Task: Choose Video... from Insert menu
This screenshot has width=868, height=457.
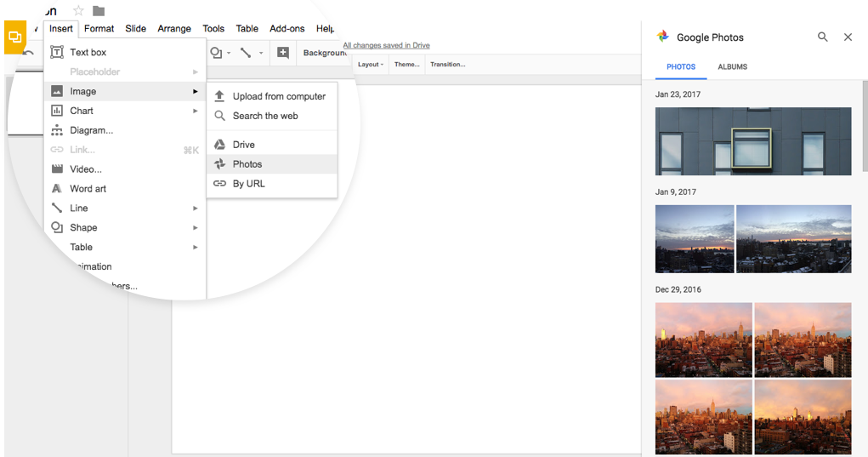Action: (x=125, y=169)
